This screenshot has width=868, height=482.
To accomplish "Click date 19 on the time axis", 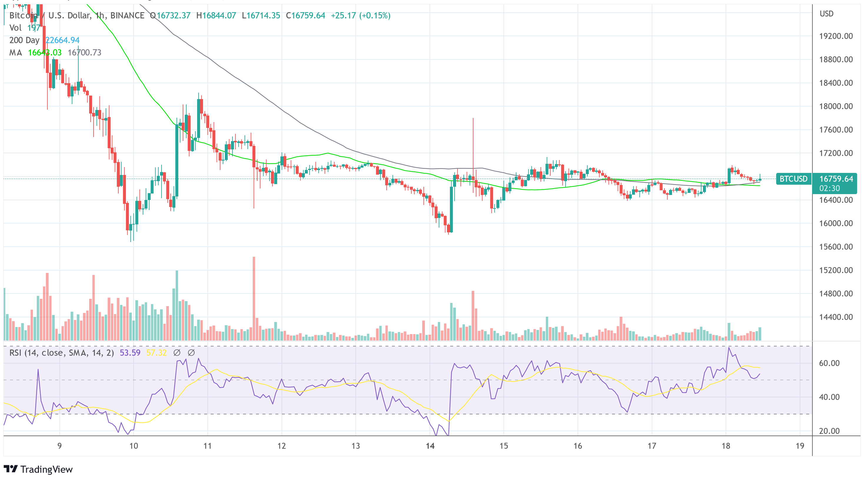I will (x=800, y=446).
